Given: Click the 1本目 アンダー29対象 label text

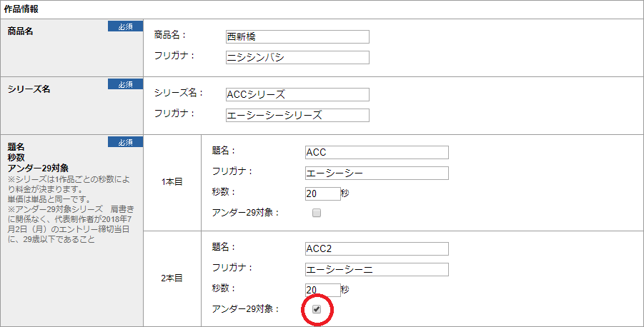Looking at the screenshot, I should (245, 213).
